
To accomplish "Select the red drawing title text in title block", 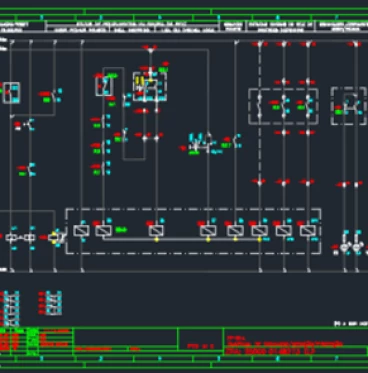I will pyautogui.click(x=285, y=344).
